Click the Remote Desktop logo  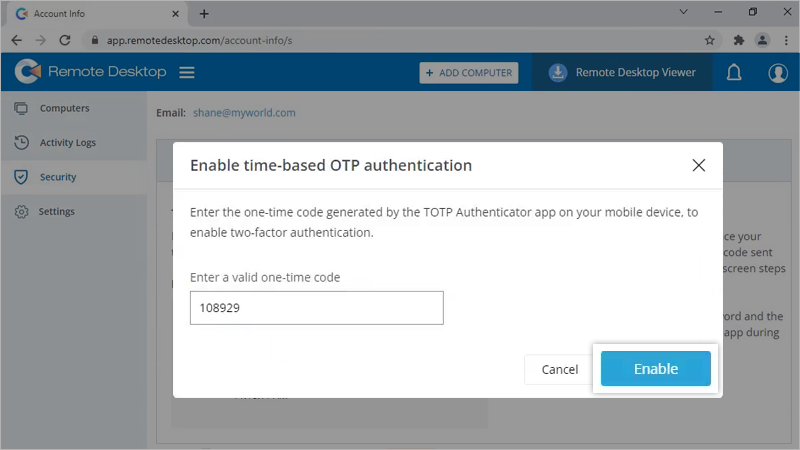click(x=92, y=72)
